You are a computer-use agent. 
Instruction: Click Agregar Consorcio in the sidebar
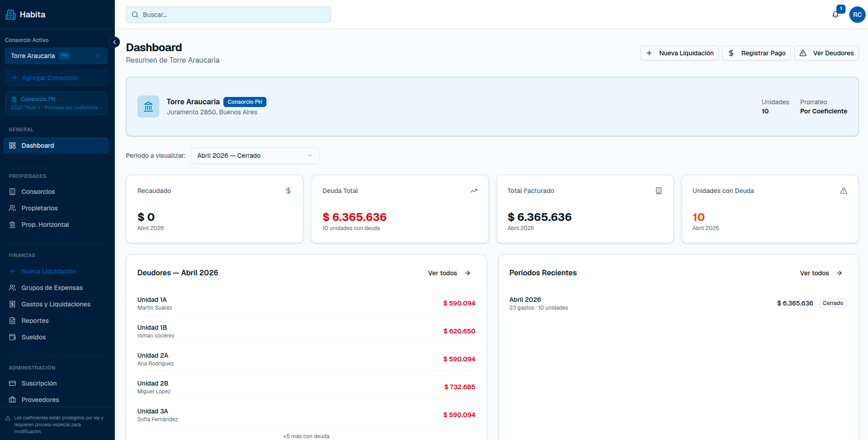pyautogui.click(x=56, y=78)
